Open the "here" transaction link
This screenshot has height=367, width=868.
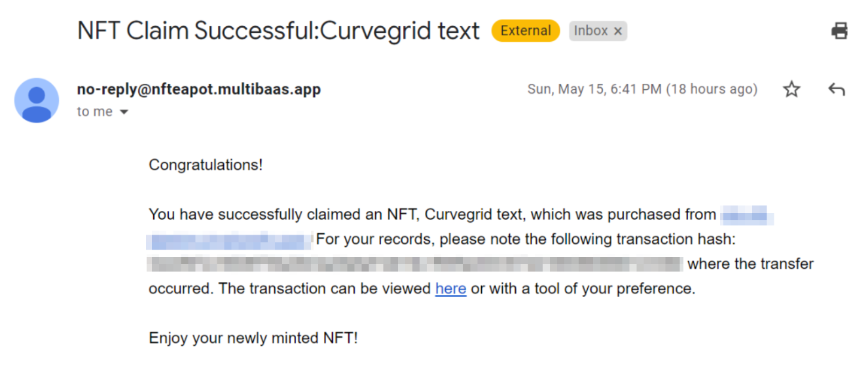(450, 289)
